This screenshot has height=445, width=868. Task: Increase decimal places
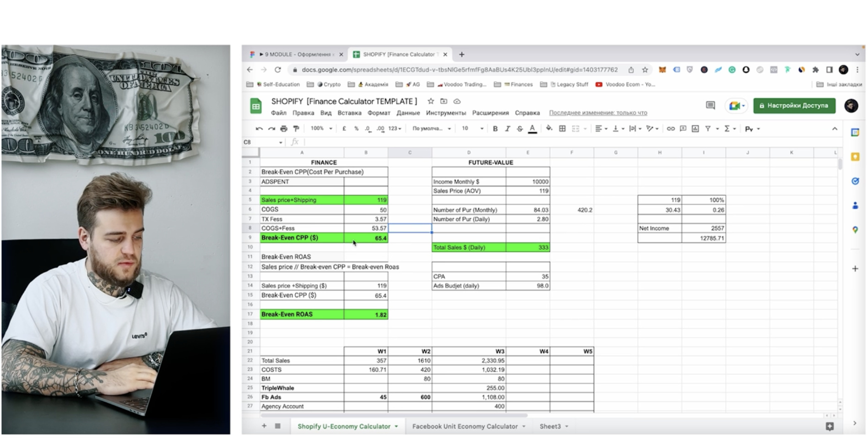[380, 129]
